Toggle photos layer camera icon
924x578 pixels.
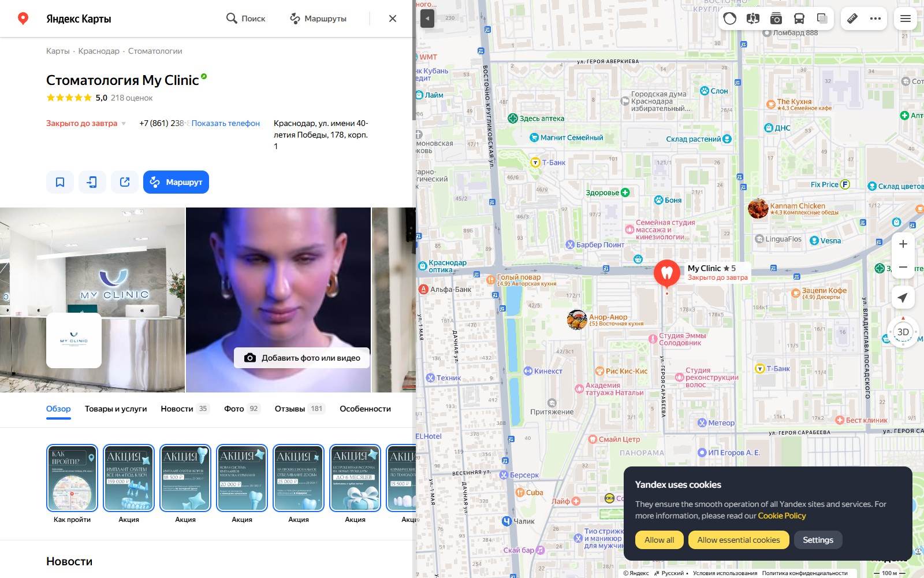click(x=776, y=18)
